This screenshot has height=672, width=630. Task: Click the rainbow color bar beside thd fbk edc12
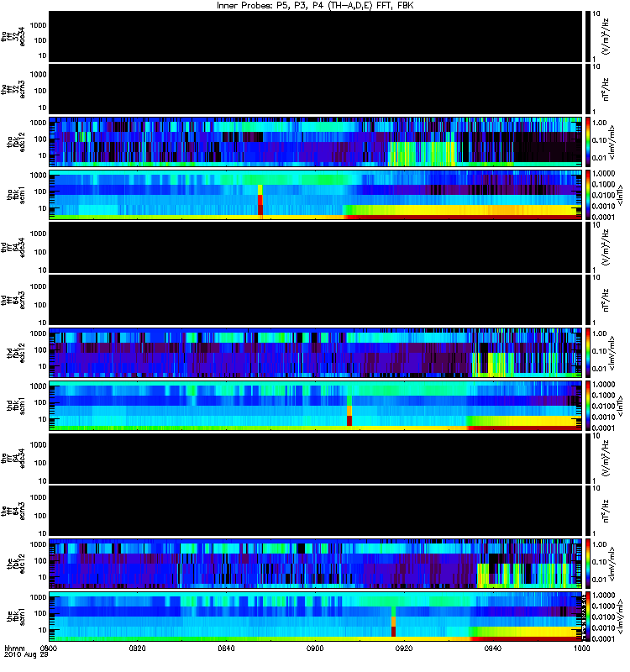587,353
